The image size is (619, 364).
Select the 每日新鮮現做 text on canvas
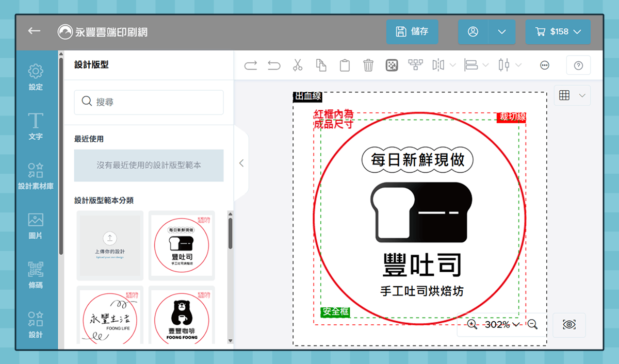tap(417, 159)
